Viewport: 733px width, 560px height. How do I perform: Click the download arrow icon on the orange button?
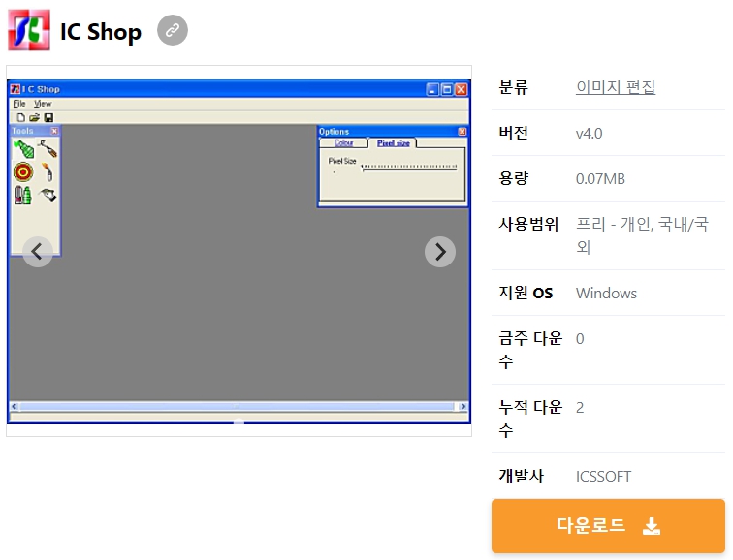(x=652, y=526)
